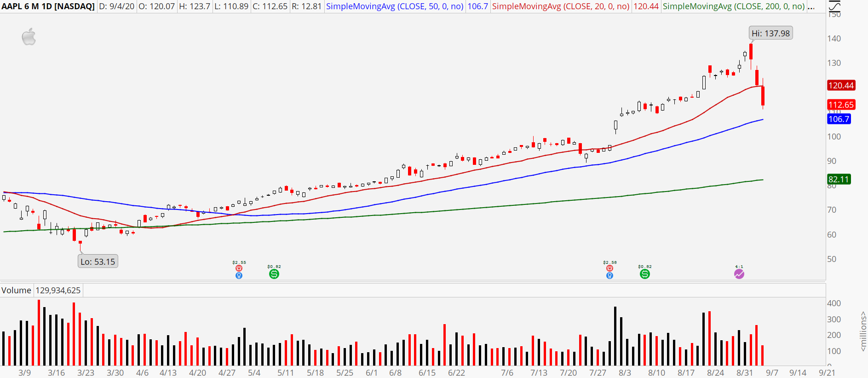Click the 3/23 date on the time axis
Image resolution: width=868 pixels, height=378 pixels.
tap(86, 372)
